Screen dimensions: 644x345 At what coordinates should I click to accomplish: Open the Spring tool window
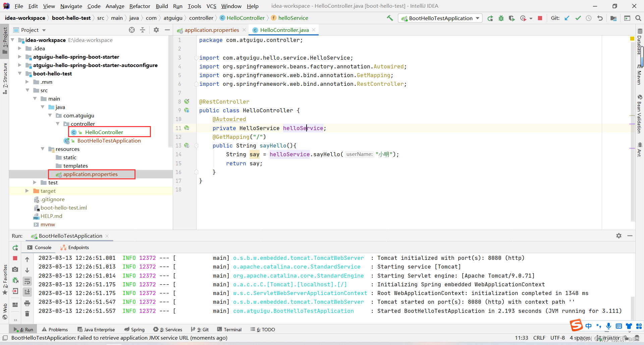(x=134, y=330)
